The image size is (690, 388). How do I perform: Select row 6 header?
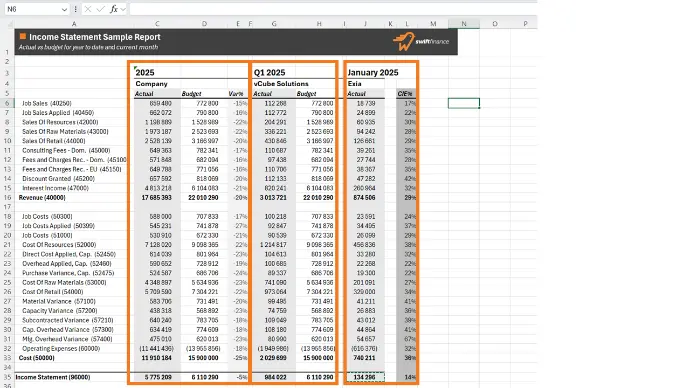(7, 103)
